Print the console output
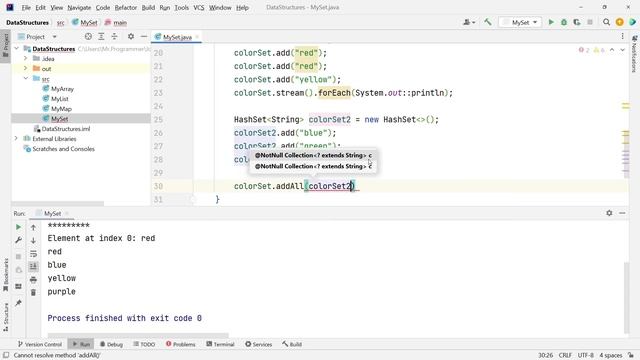This screenshot has height=360, width=640. point(33,280)
